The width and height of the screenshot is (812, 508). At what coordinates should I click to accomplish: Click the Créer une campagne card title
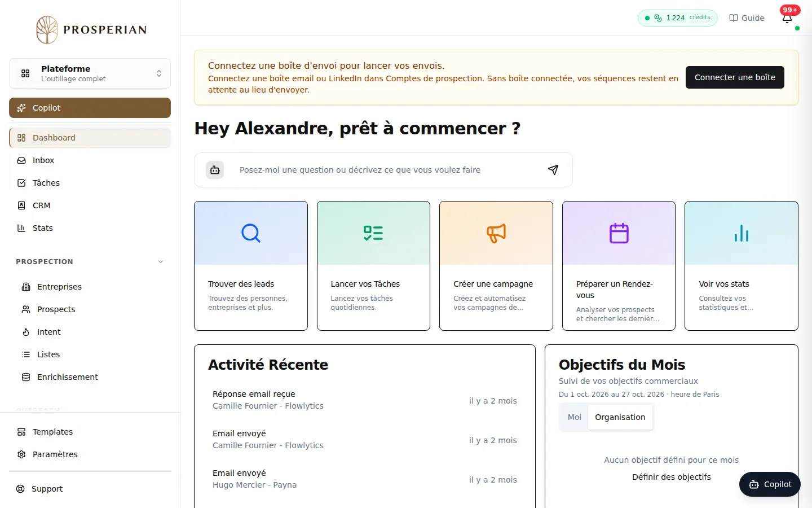[x=493, y=284]
